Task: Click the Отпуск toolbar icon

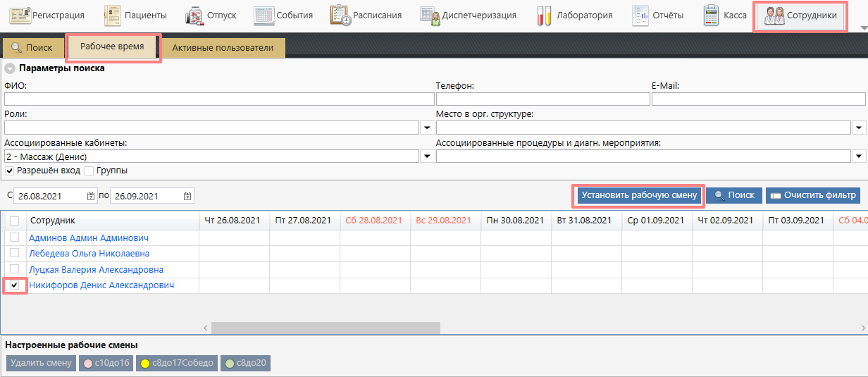Action: click(195, 15)
